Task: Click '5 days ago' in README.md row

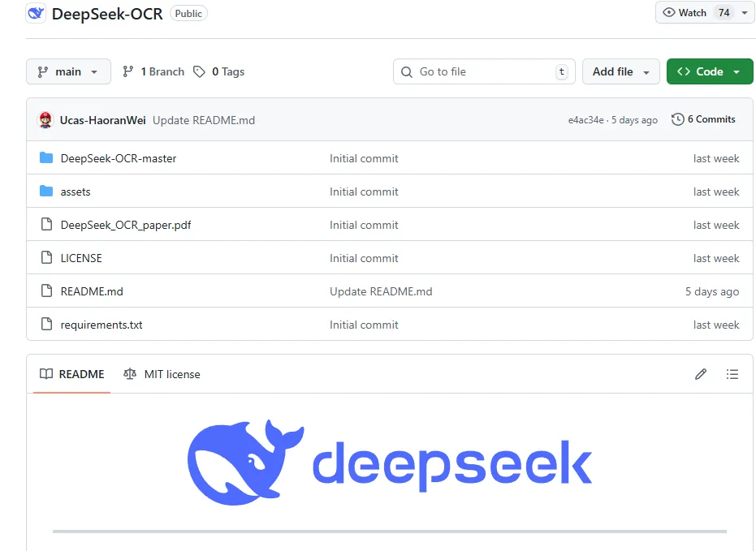Action: tap(712, 291)
